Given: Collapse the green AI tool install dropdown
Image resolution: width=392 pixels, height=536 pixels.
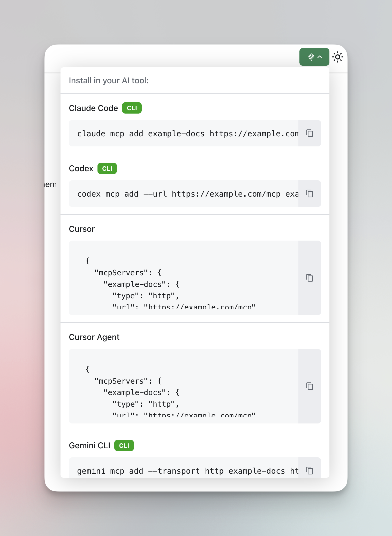Looking at the screenshot, I should tap(314, 57).
